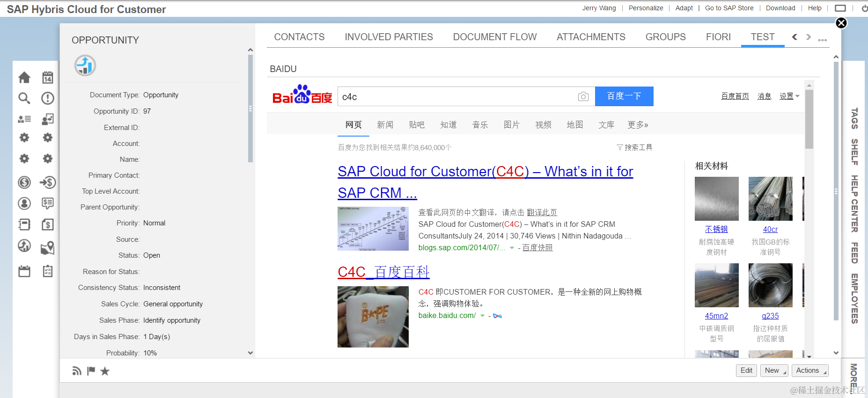
Task: Click the 百度一下 search button
Action: [x=624, y=96]
